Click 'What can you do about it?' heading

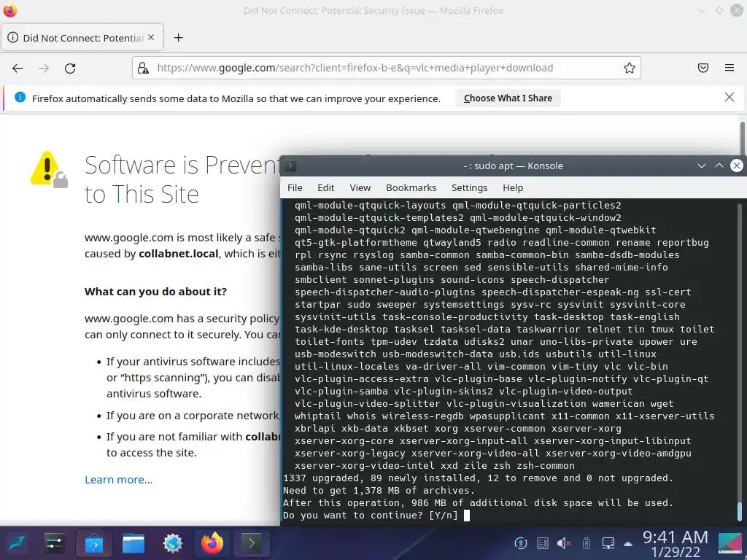[x=156, y=292]
